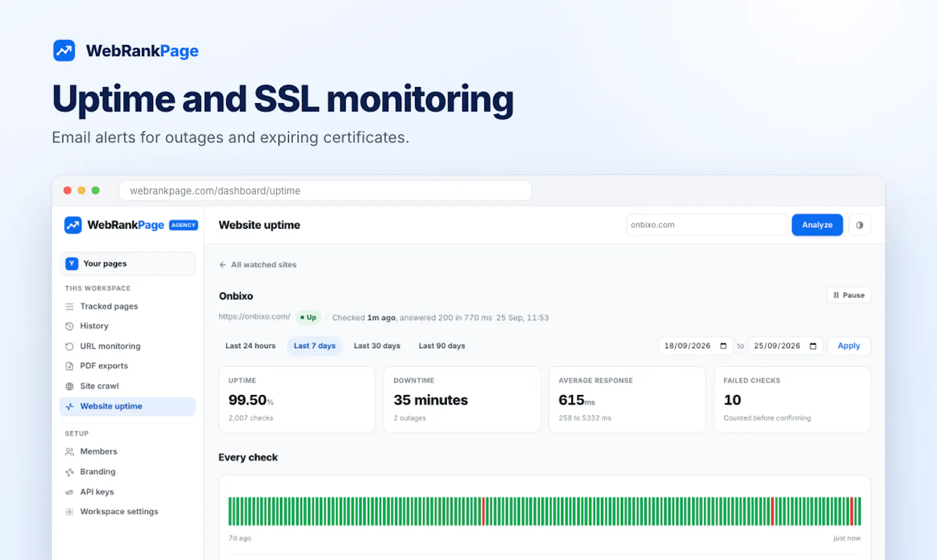Open URL monitoring in the sidebar

[x=128, y=346]
